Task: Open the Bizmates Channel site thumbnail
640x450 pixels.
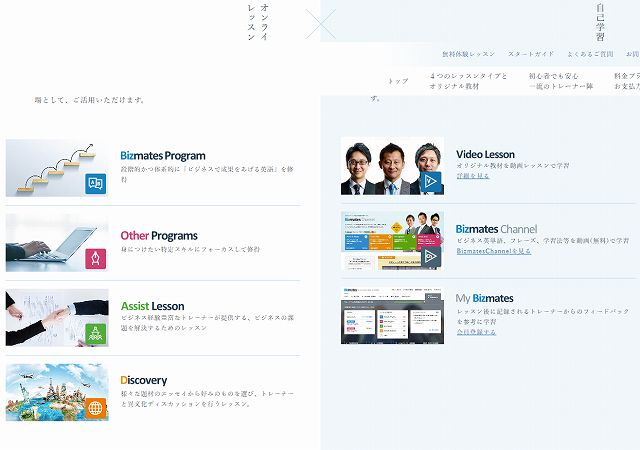Action: pyautogui.click(x=392, y=241)
